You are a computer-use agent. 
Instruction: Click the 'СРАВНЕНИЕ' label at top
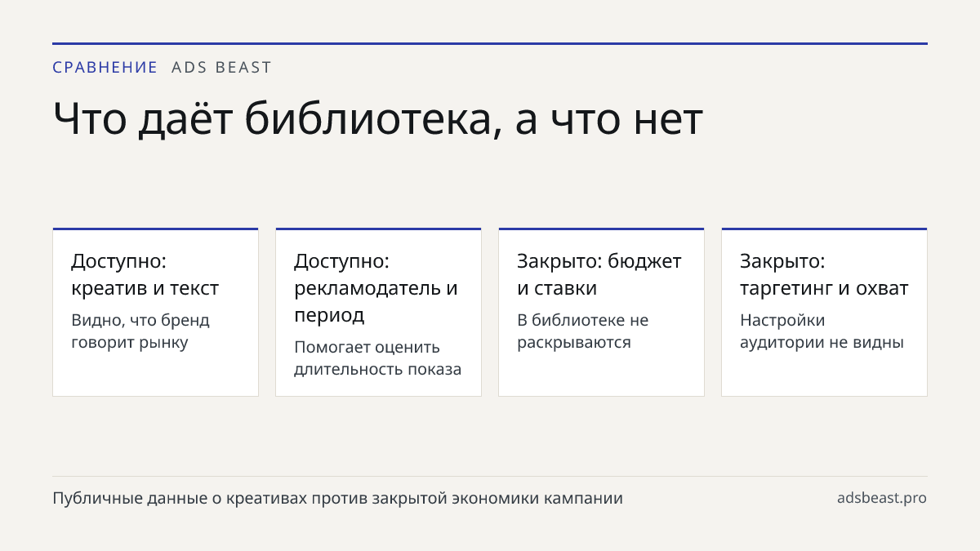105,68
